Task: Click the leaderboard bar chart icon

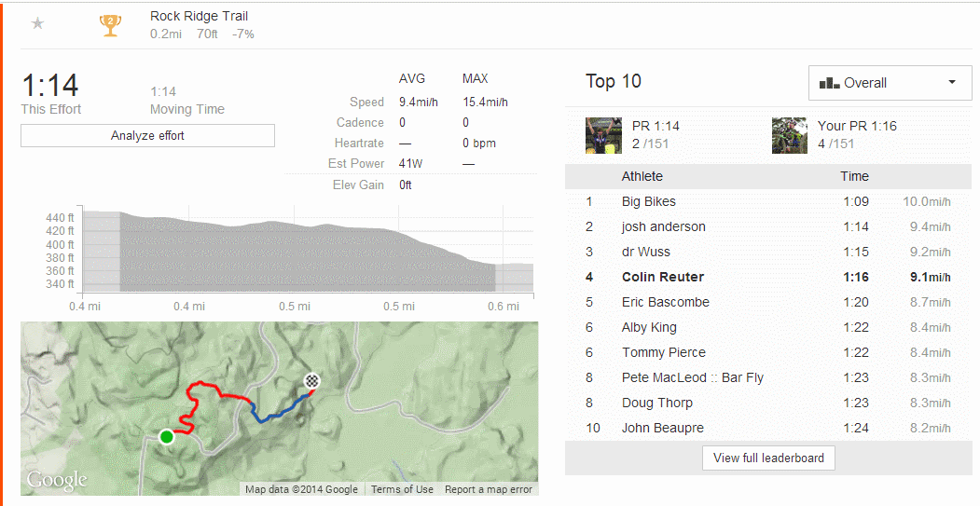Action: [829, 83]
